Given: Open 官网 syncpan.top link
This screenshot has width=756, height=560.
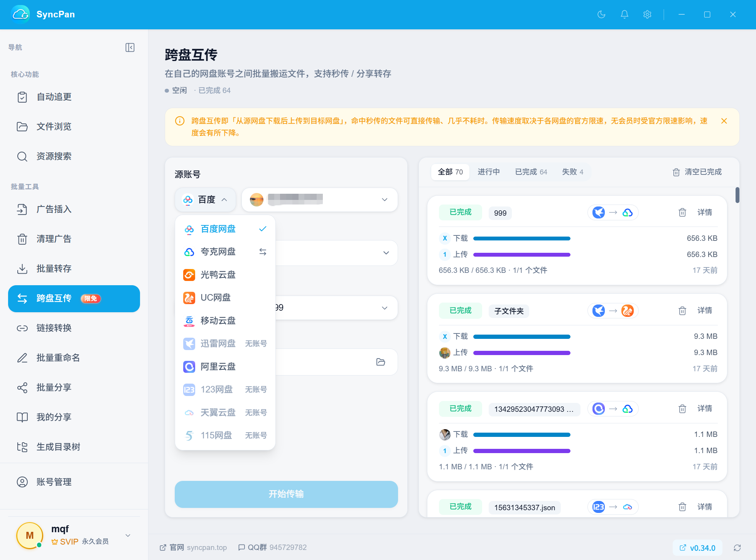Looking at the screenshot, I should [193, 548].
